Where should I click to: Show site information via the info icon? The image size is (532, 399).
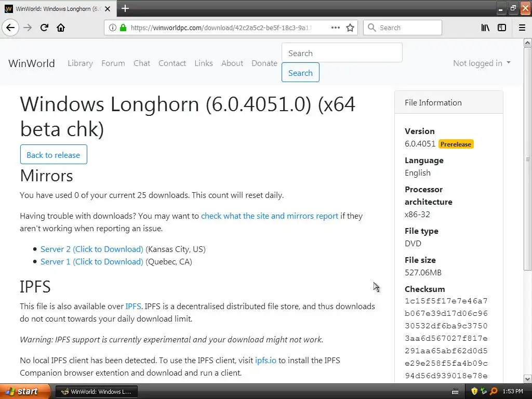[112, 28]
